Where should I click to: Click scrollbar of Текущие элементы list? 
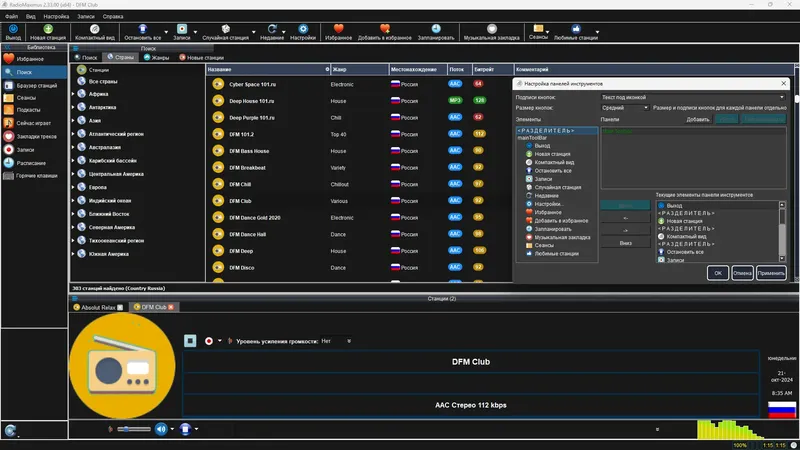tap(782, 232)
